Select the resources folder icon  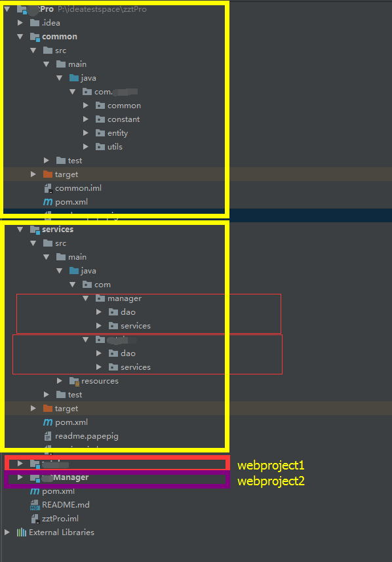pos(74,381)
